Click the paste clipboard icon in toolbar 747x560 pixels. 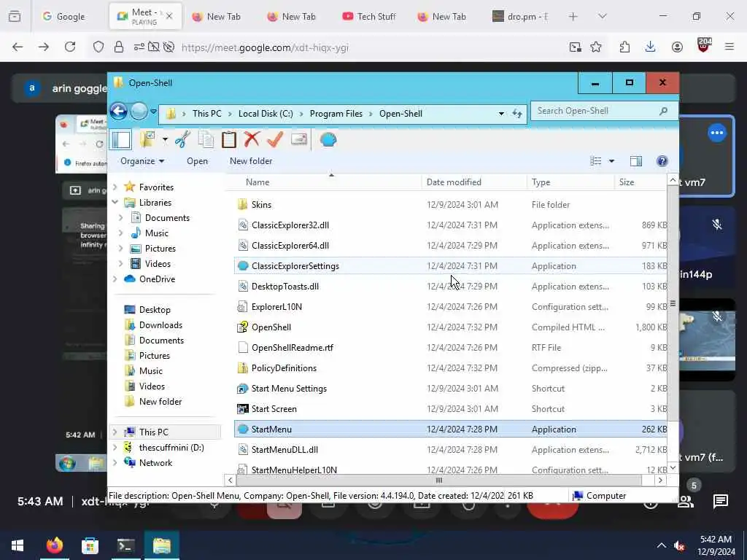click(x=228, y=139)
